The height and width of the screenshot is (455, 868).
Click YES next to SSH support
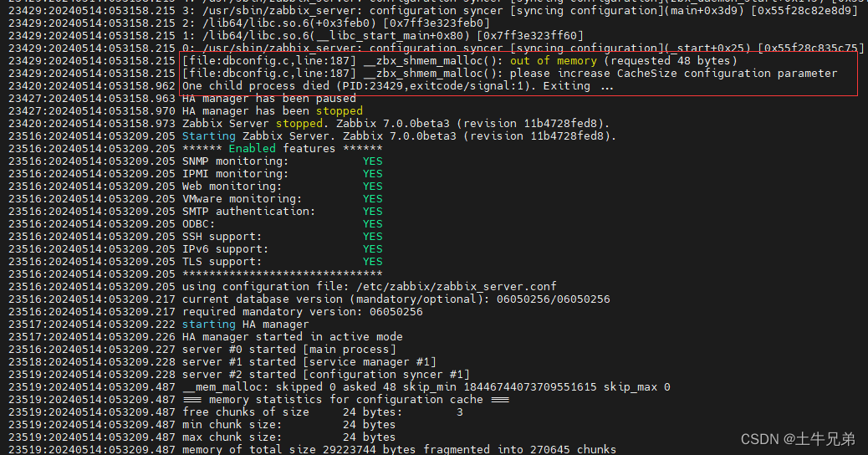coord(373,237)
